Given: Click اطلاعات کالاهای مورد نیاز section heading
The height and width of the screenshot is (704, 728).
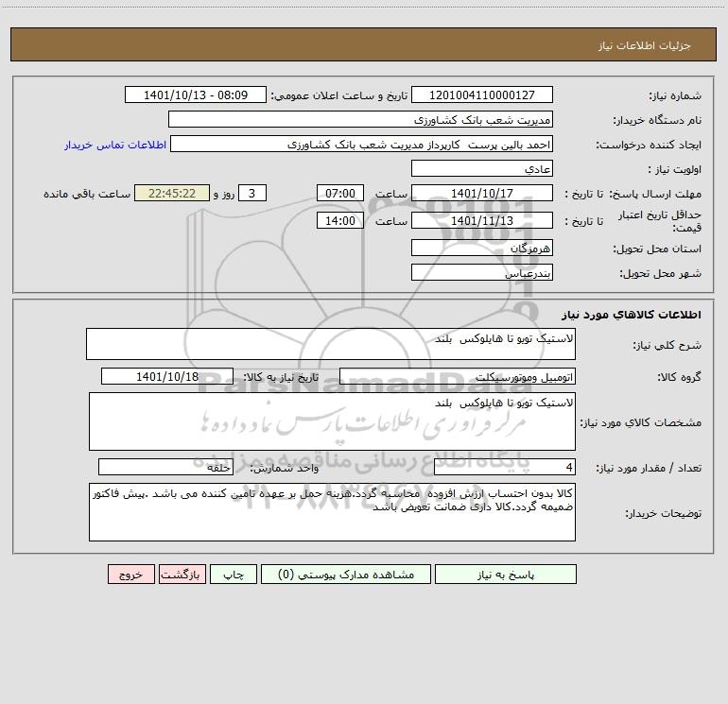Looking at the screenshot, I should 632,315.
